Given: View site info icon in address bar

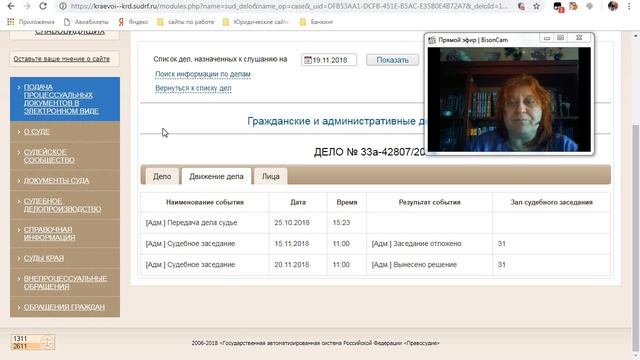Looking at the screenshot, I should 63,6.
